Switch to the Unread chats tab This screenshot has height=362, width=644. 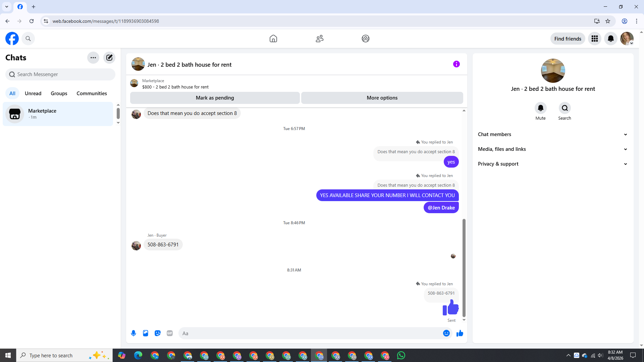[x=33, y=94]
